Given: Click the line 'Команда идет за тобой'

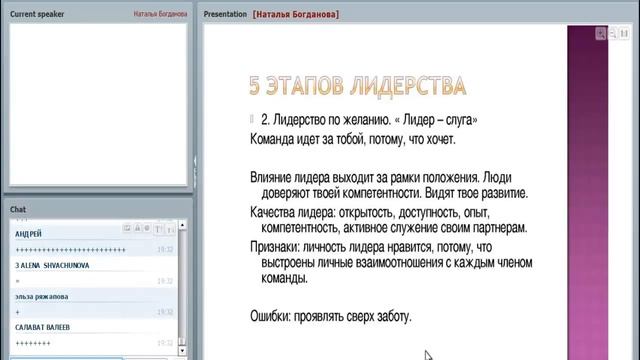Looking at the screenshot, I should (353, 140).
